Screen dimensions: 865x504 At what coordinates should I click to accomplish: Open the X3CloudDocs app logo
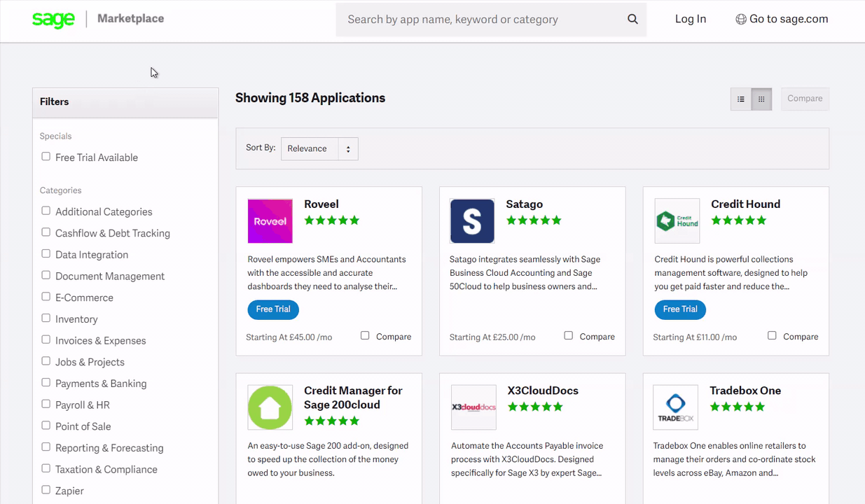tap(473, 407)
